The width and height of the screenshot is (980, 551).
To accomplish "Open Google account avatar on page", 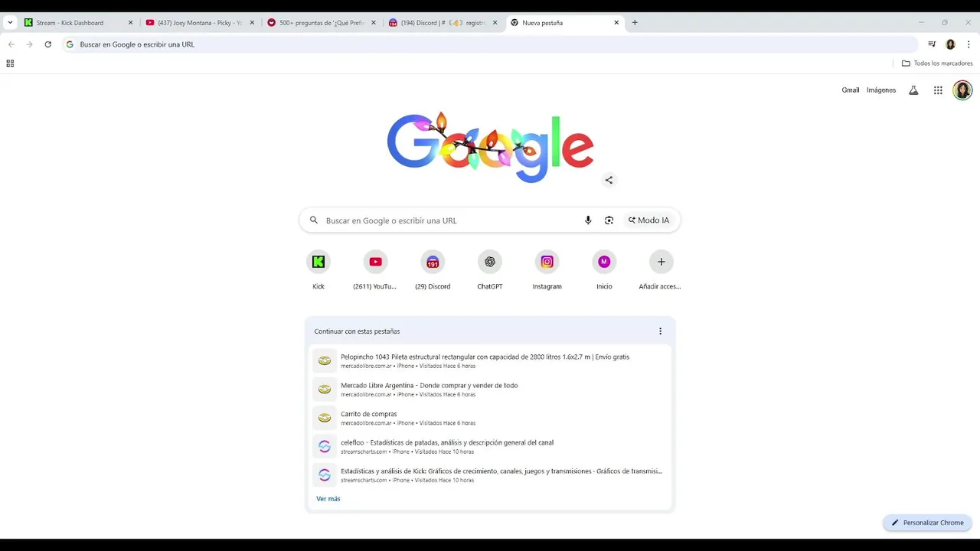I will coord(962,90).
